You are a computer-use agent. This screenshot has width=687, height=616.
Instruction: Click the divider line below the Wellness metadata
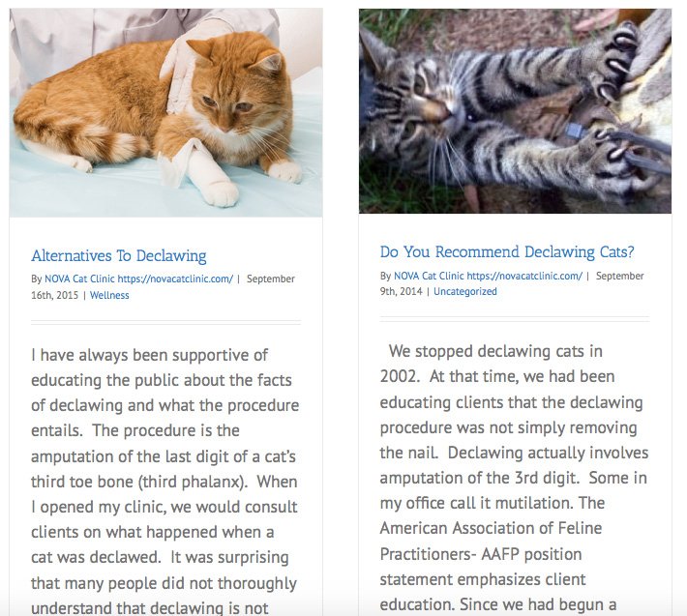(x=165, y=323)
